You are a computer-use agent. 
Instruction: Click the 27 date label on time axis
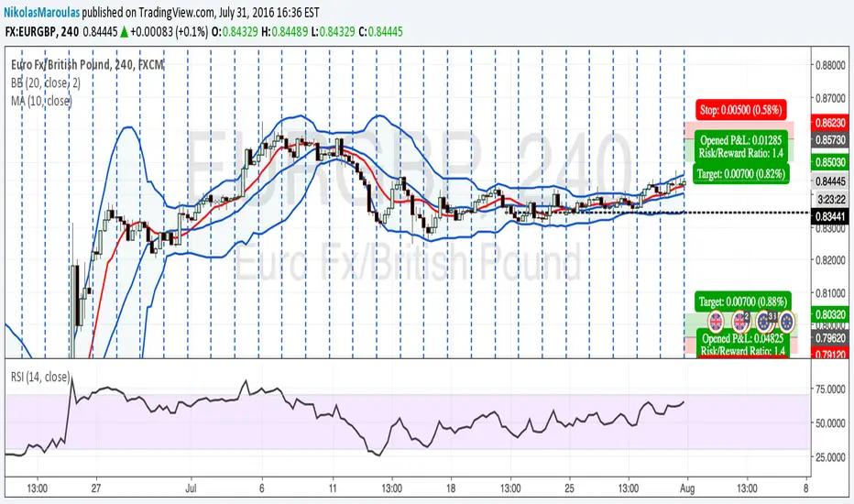pos(96,488)
